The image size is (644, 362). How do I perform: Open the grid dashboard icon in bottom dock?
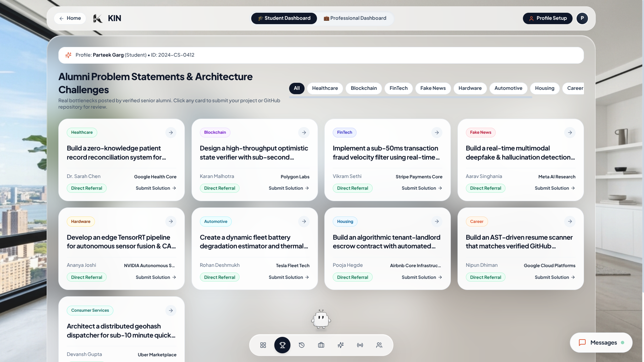[x=263, y=345]
